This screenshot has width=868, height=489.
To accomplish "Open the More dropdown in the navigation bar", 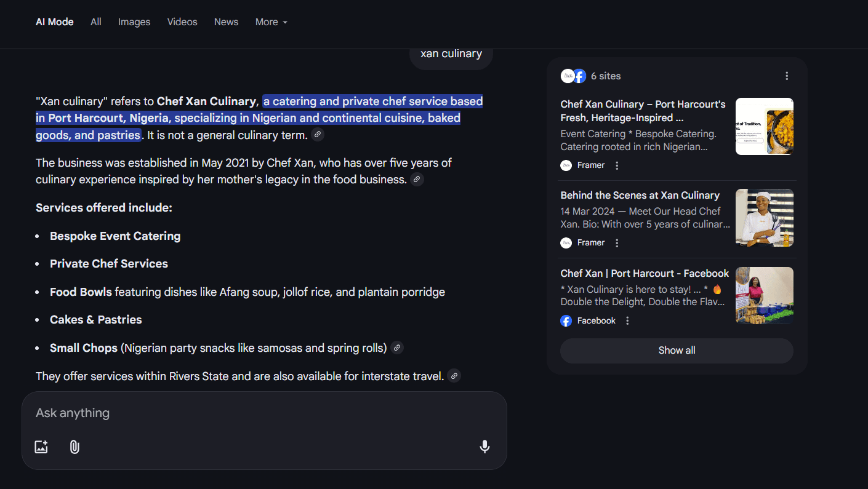I will [271, 22].
